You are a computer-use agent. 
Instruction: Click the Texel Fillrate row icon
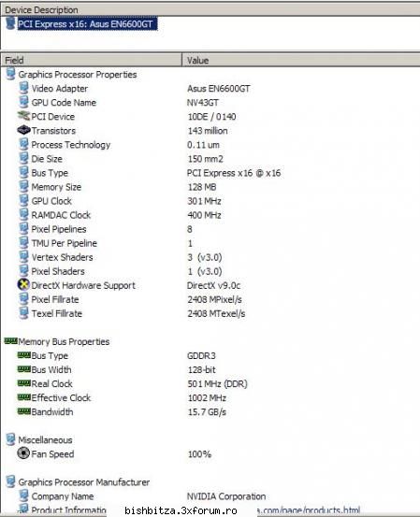[x=23, y=313]
